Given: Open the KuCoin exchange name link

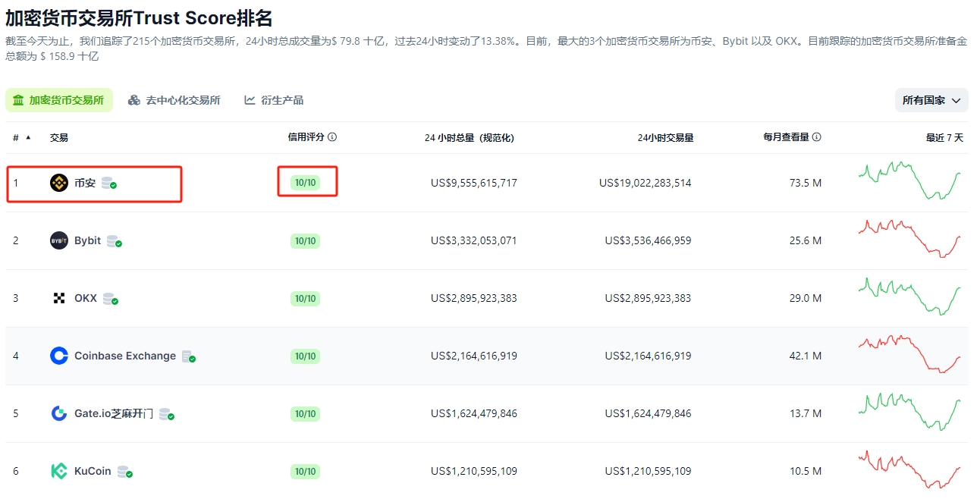Looking at the screenshot, I should (x=93, y=471).
